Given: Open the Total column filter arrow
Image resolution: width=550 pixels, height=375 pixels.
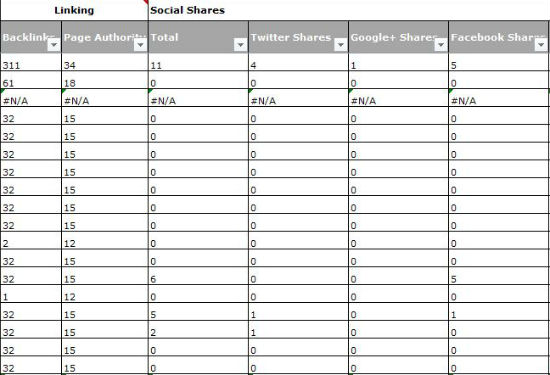Looking at the screenshot, I should tap(241, 45).
